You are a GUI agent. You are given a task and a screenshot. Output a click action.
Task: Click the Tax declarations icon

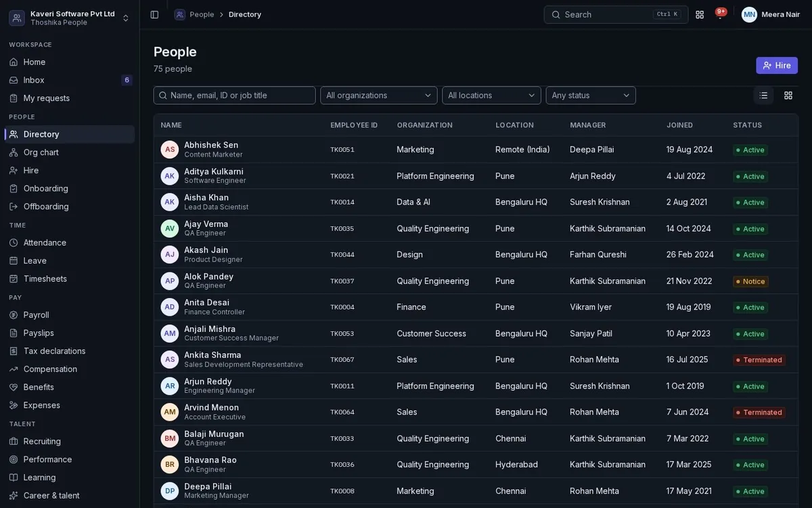click(14, 351)
